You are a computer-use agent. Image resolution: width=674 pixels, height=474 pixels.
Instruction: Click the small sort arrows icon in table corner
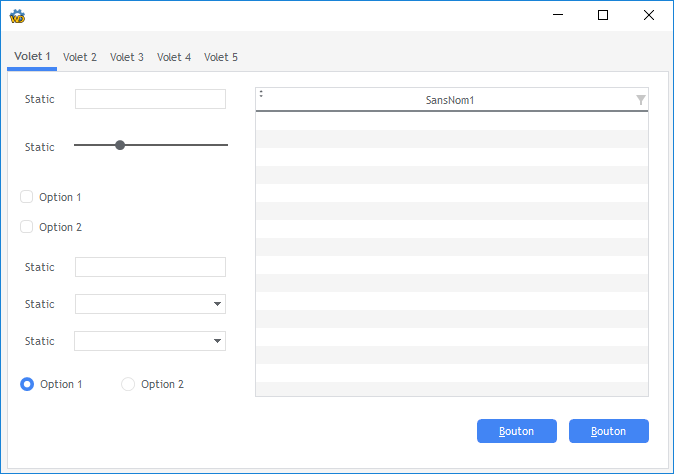[261, 93]
